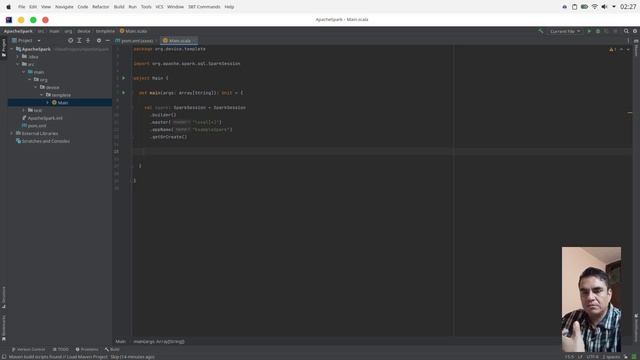Click the volume icon in the menu bar
This screenshot has width=640, height=360.
click(604, 7)
